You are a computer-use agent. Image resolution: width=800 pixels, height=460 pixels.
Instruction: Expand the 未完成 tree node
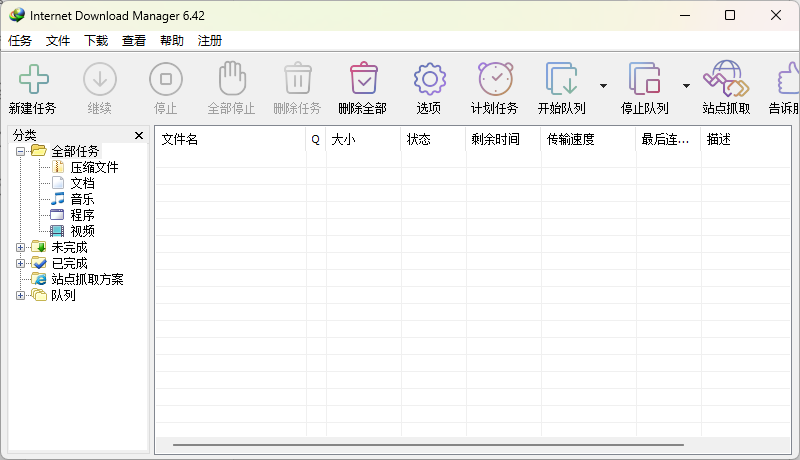(x=21, y=247)
